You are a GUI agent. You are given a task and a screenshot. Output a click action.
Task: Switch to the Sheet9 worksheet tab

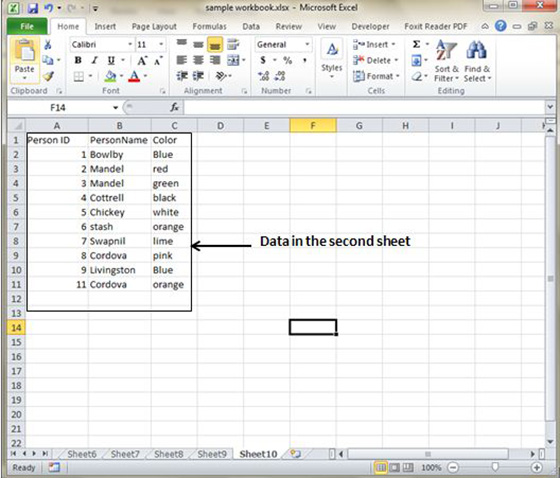pos(212,454)
